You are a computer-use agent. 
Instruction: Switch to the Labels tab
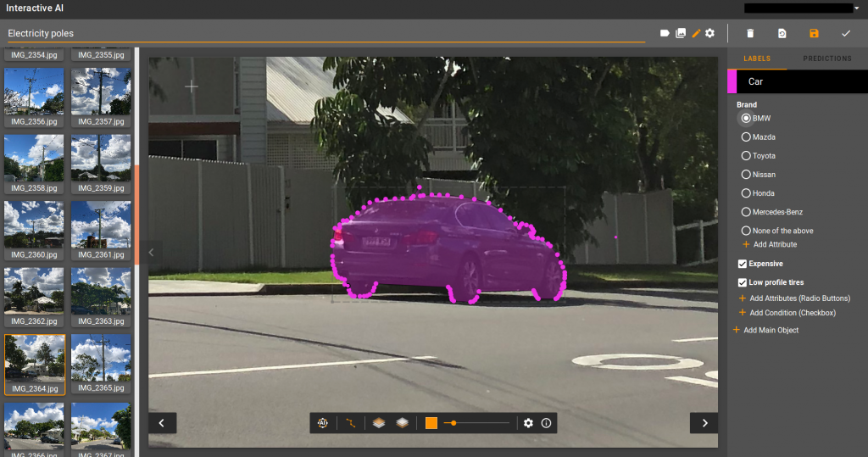[x=757, y=59]
